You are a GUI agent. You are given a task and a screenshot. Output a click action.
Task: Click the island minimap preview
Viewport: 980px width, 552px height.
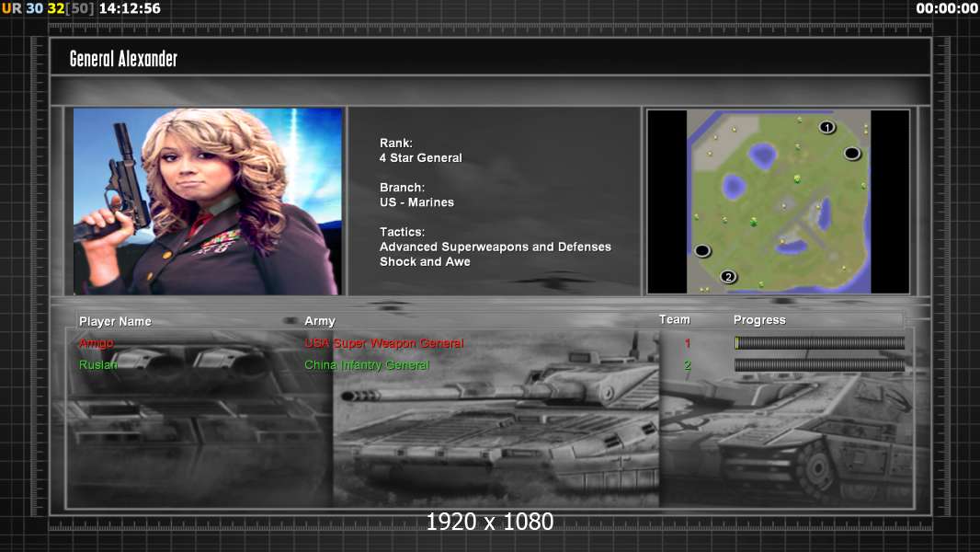(778, 201)
